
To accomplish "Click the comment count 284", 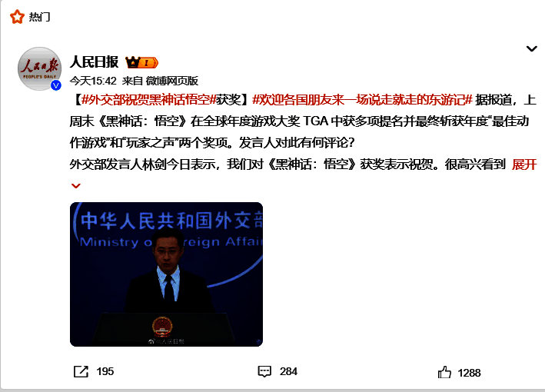I will (x=288, y=371).
